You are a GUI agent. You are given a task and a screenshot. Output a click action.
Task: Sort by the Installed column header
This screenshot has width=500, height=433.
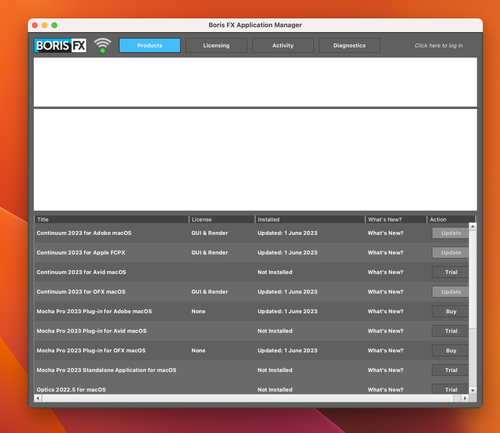[310, 219]
